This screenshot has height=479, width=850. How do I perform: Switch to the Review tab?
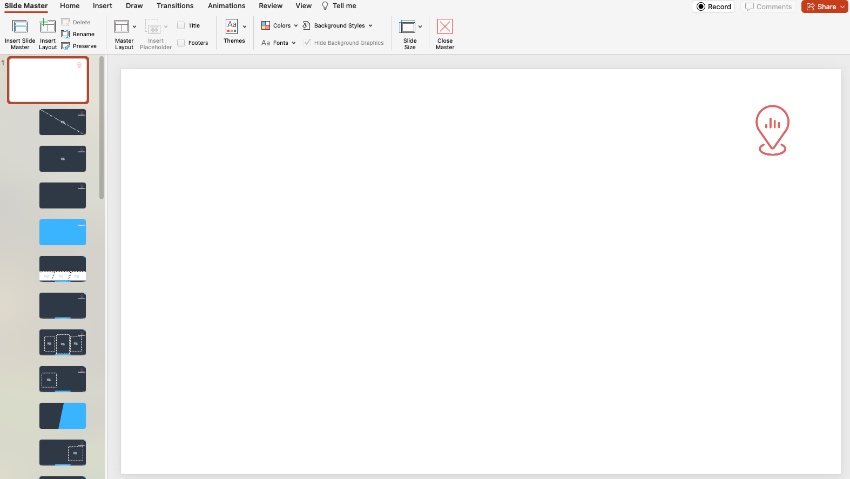point(270,5)
